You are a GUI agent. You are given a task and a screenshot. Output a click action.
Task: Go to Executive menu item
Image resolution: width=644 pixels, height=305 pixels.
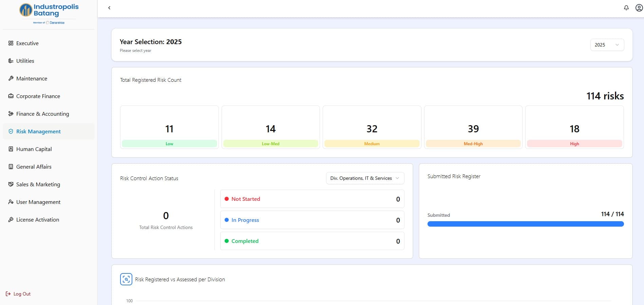(49, 43)
